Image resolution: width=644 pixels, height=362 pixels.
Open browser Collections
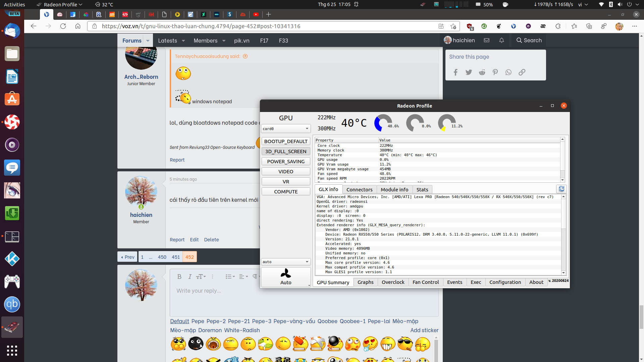pyautogui.click(x=589, y=26)
